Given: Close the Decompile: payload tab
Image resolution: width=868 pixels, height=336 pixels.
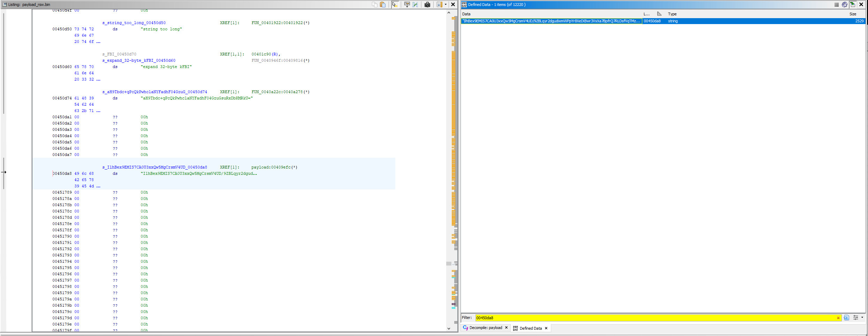Looking at the screenshot, I should pos(506,328).
